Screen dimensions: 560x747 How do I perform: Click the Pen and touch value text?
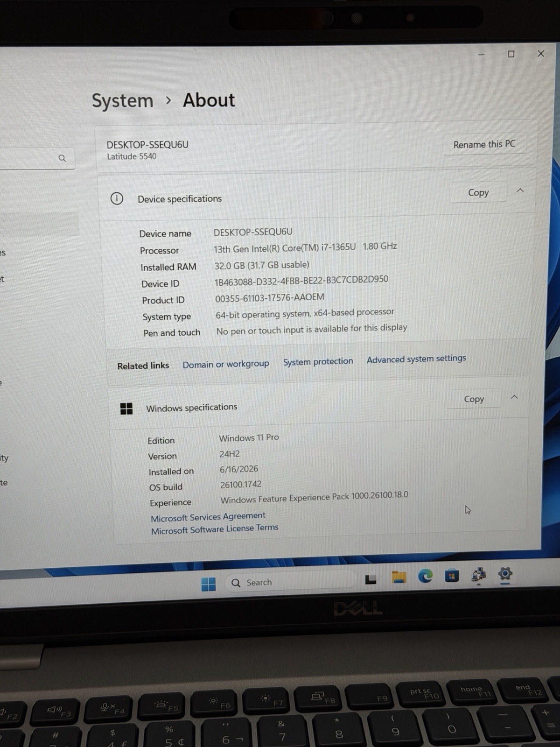coord(312,329)
